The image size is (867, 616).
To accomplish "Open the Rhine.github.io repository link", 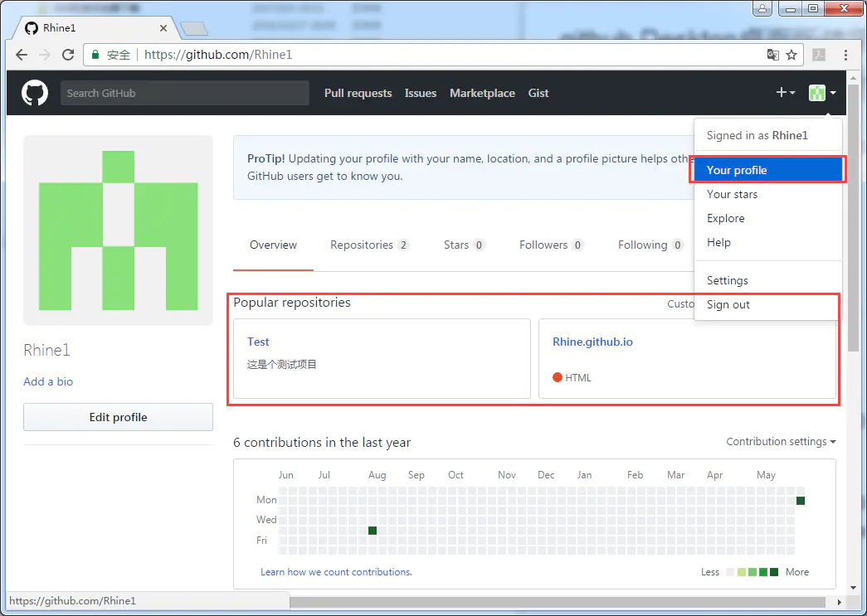I will [592, 342].
